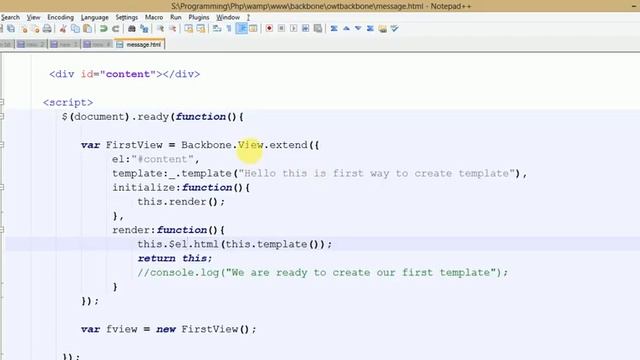Click the yellow plugin toolbar icon
The image size is (640, 360).
(x=382, y=29)
